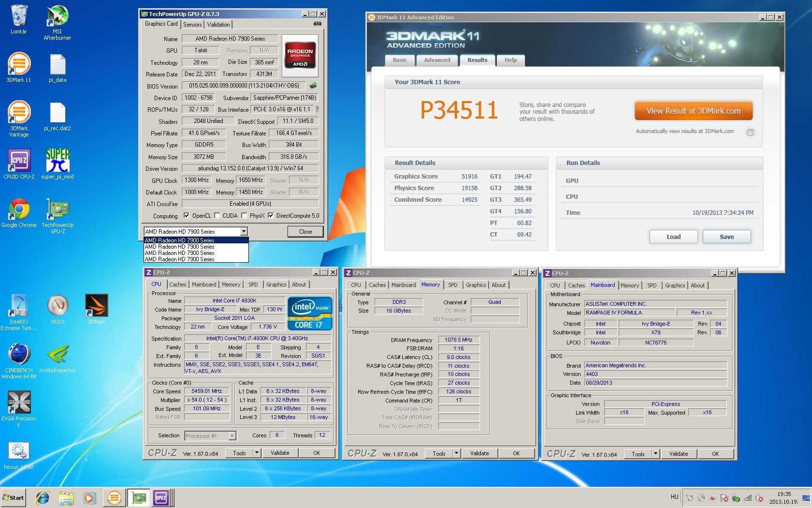Image resolution: width=812 pixels, height=508 pixels.
Task: Open 3DMark 11 desktop shortcut
Action: 18,68
